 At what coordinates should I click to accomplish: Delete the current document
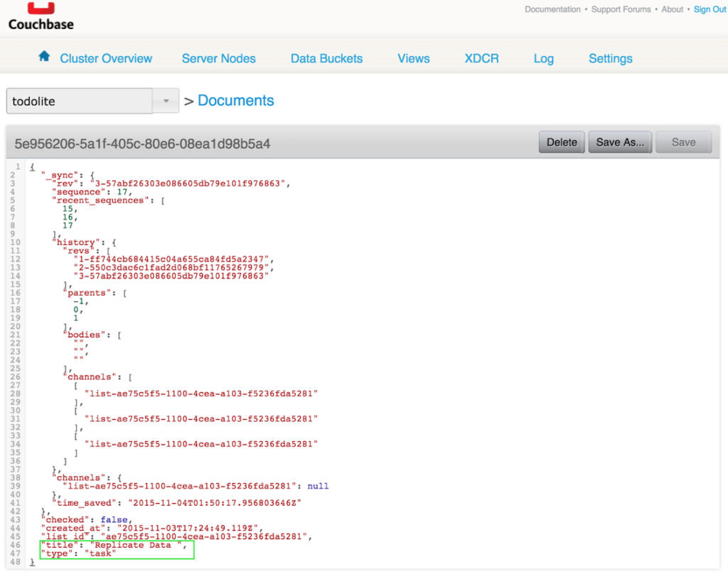[x=561, y=142]
